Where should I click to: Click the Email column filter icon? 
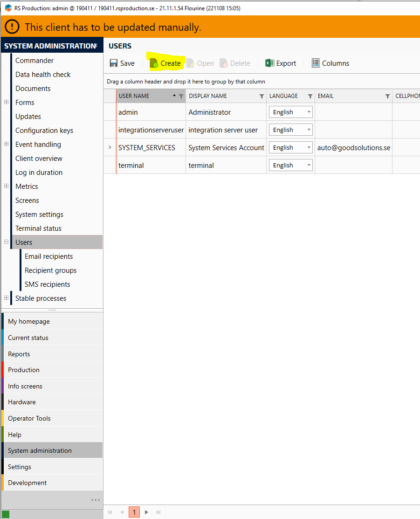387,96
